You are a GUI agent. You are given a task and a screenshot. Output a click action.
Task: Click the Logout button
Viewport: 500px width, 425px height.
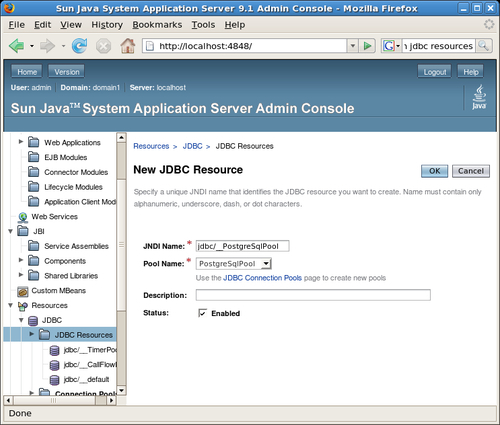tap(435, 72)
